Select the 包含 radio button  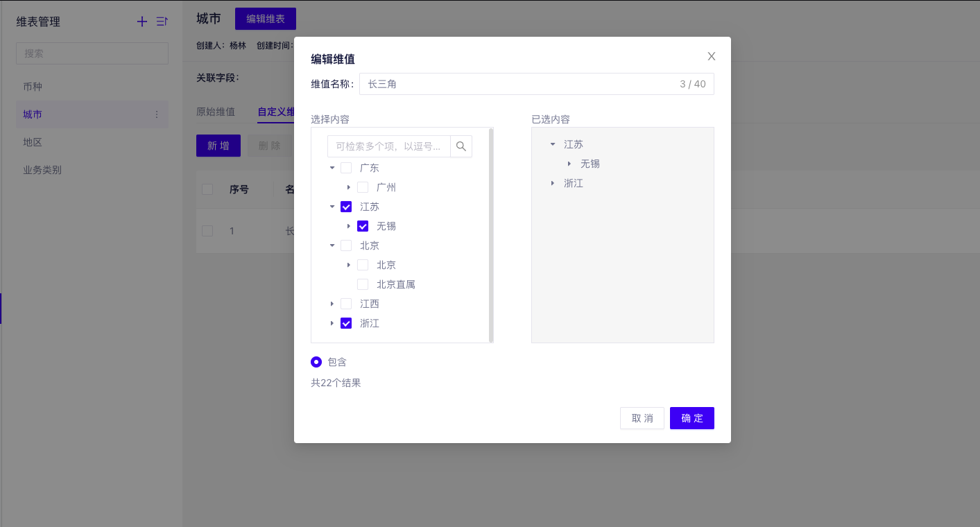pos(316,361)
